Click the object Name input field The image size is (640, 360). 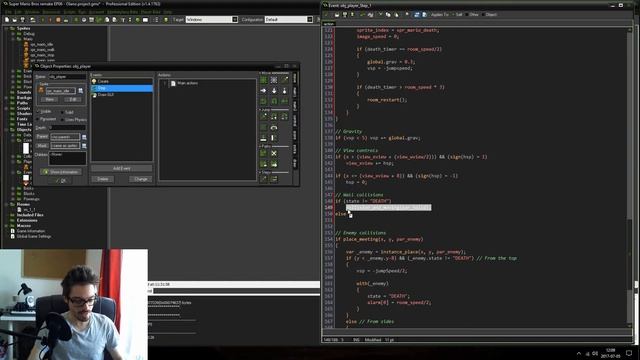point(67,76)
